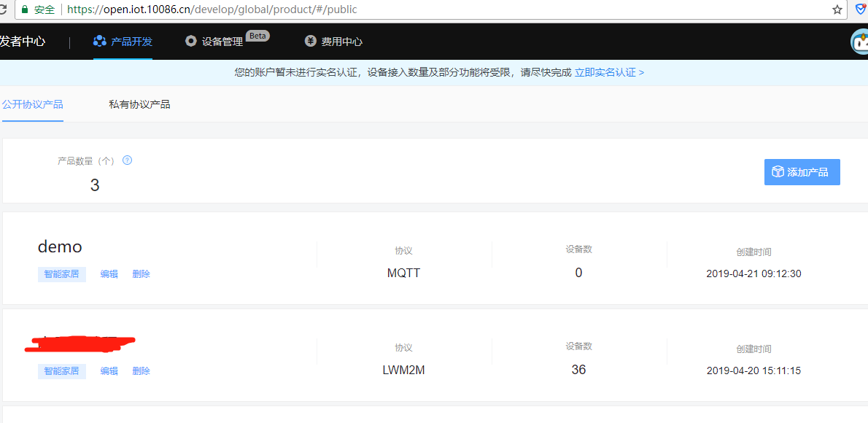The image size is (868, 423).
Task: Click 智能家居 tag on LWM2M product
Action: (62, 371)
